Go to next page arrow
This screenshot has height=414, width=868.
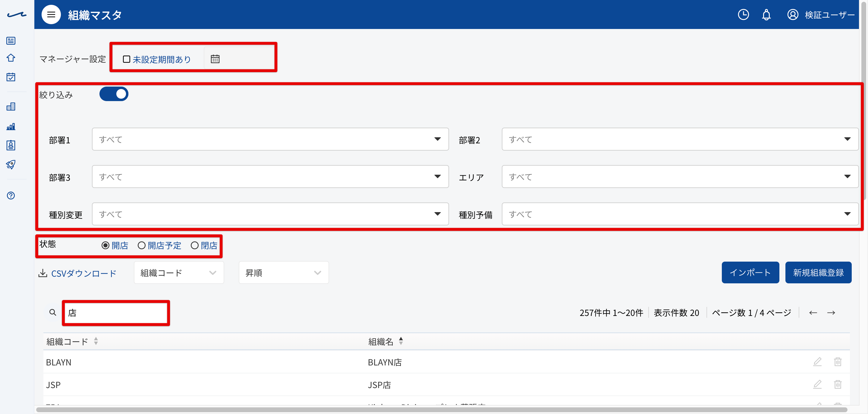(x=831, y=313)
